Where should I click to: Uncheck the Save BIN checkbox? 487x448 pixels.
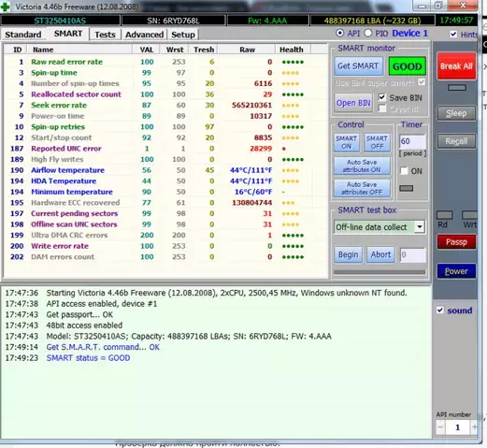[x=382, y=97]
